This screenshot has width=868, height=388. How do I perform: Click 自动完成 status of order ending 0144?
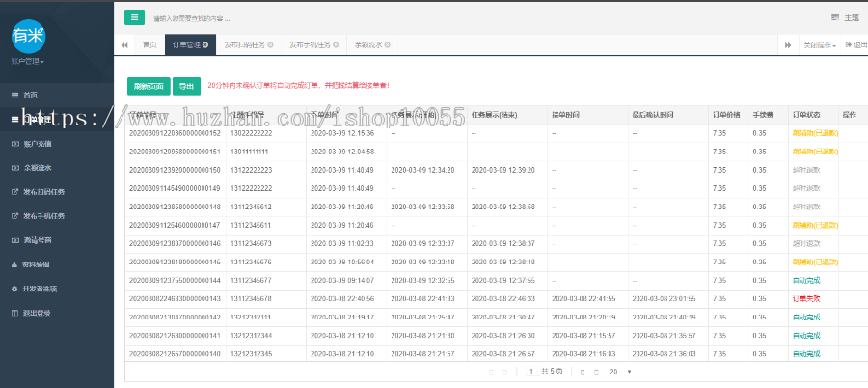(806, 281)
